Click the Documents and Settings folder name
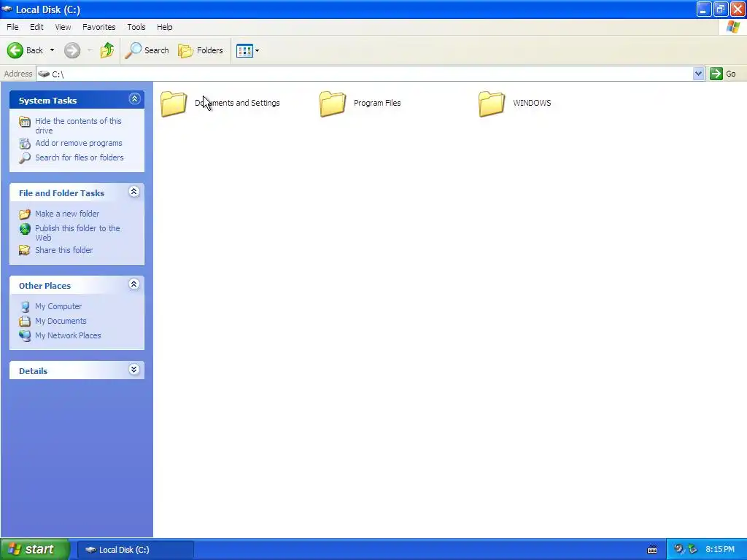Screen dimensions: 747x560 coord(237,103)
